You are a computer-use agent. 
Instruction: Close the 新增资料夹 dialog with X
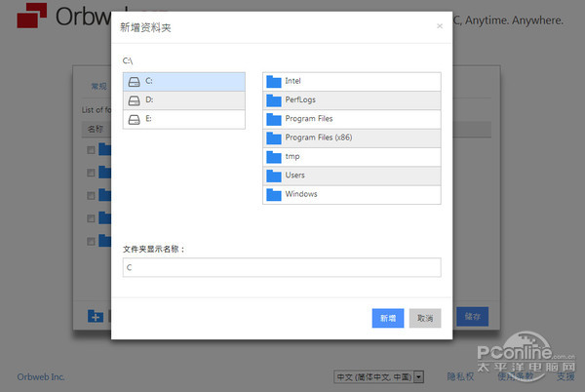(439, 26)
